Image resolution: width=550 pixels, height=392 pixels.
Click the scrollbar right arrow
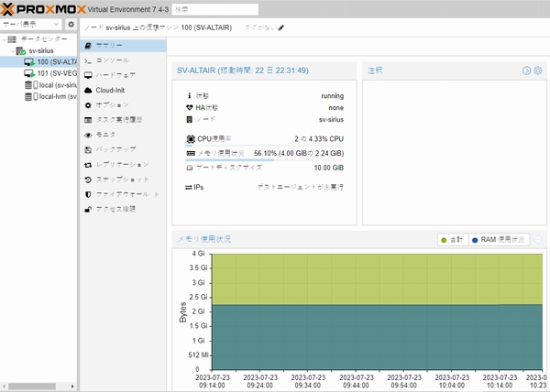coord(72,386)
